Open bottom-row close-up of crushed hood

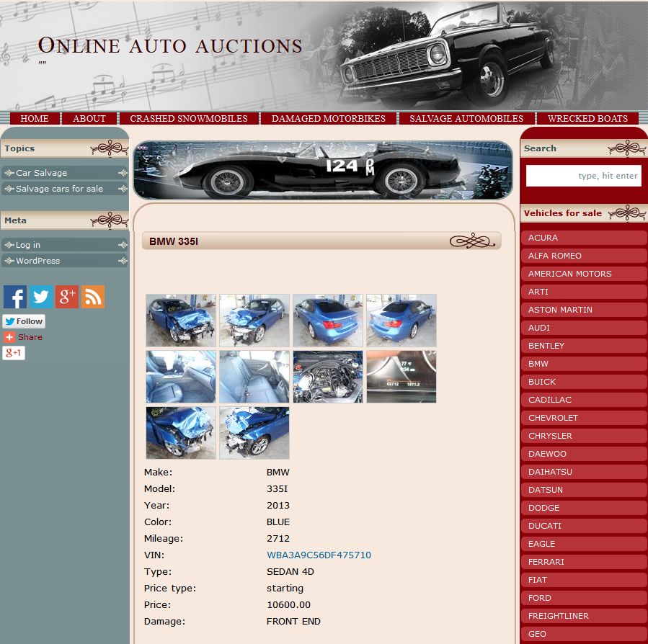click(x=181, y=433)
